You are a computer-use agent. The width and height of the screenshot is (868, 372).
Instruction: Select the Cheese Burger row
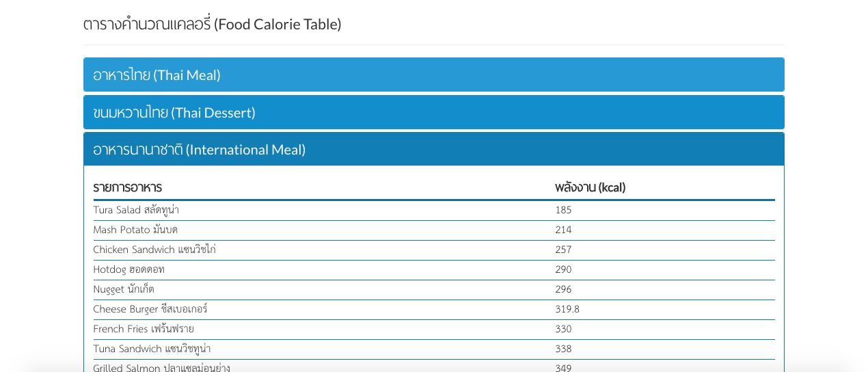pyautogui.click(x=434, y=310)
